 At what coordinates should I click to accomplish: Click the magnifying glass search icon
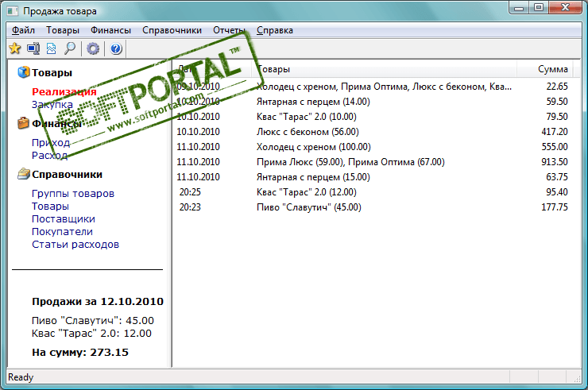pyautogui.click(x=70, y=48)
